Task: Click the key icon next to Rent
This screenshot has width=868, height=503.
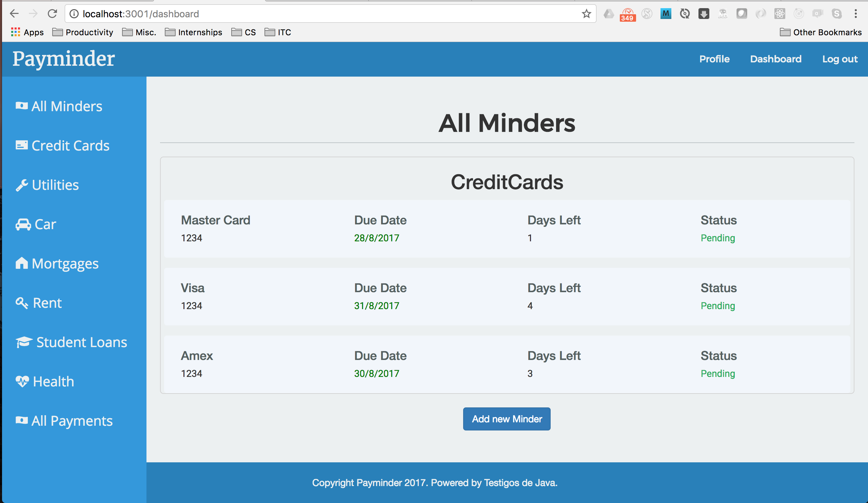Action: [21, 303]
